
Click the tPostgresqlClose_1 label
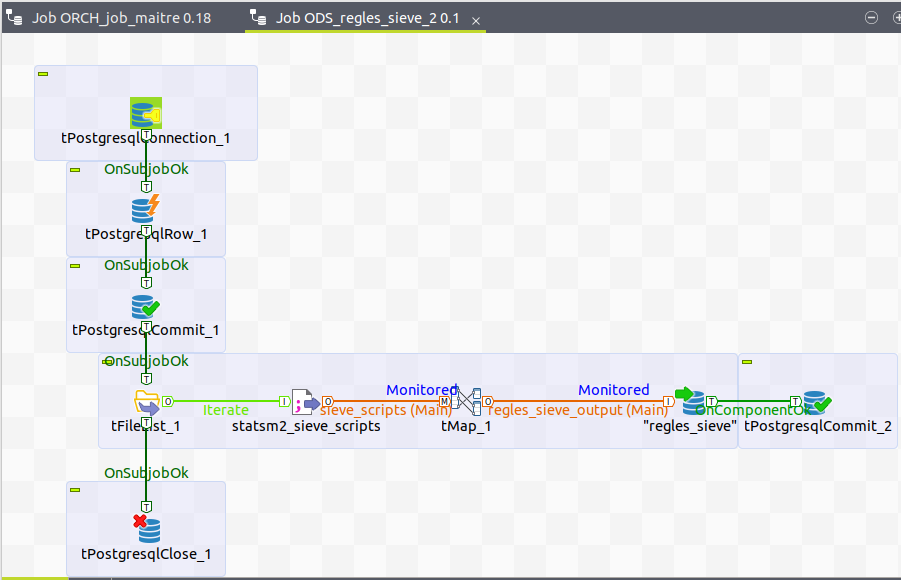pyautogui.click(x=146, y=554)
